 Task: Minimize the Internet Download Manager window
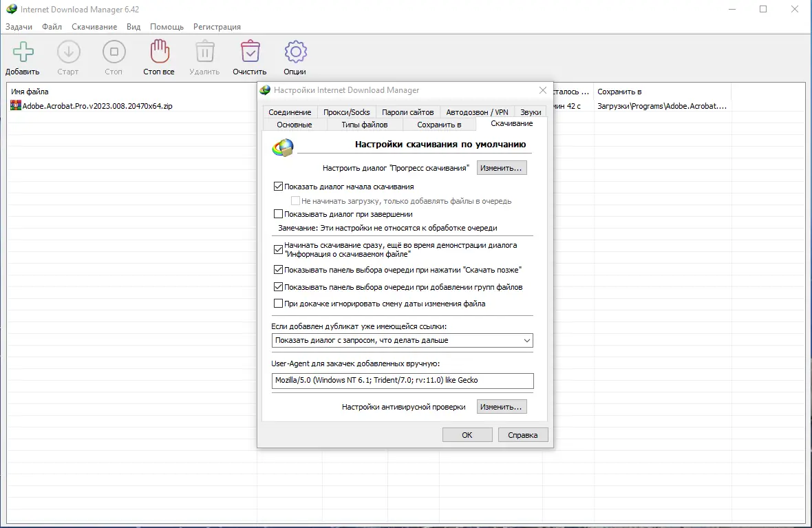(731, 10)
